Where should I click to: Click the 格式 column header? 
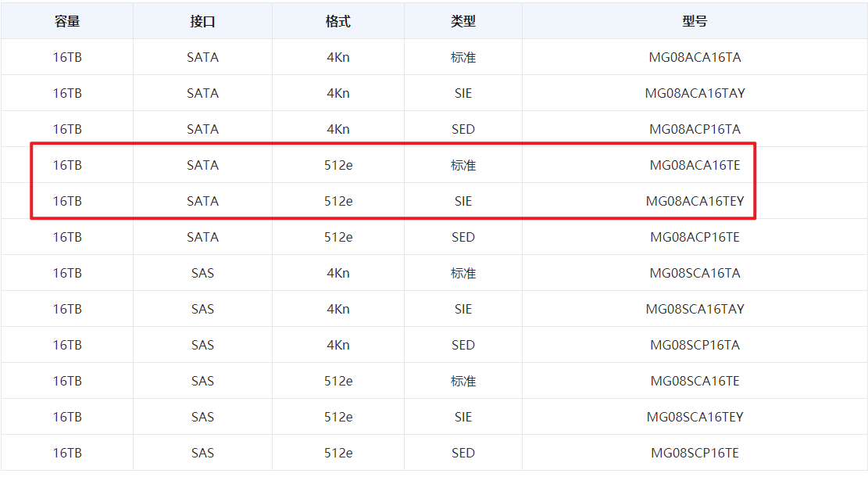tap(338, 21)
